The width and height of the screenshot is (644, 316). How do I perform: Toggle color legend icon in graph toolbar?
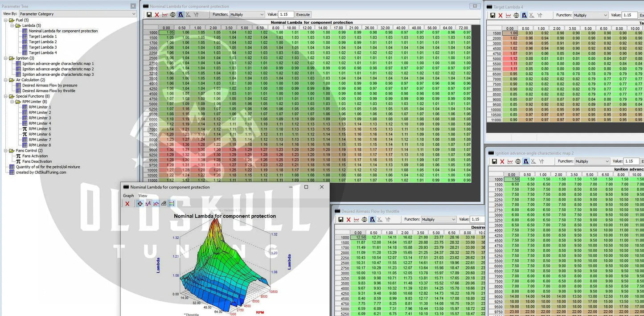point(172,203)
